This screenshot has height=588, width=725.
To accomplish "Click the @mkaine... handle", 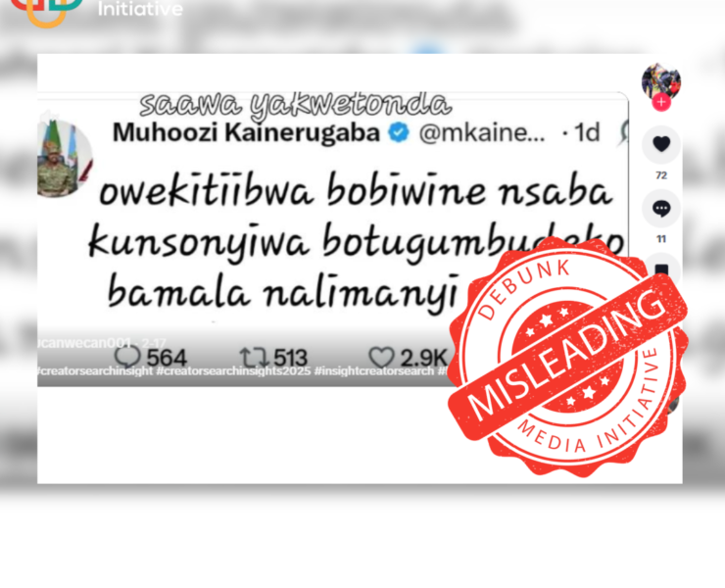I will (x=482, y=133).
